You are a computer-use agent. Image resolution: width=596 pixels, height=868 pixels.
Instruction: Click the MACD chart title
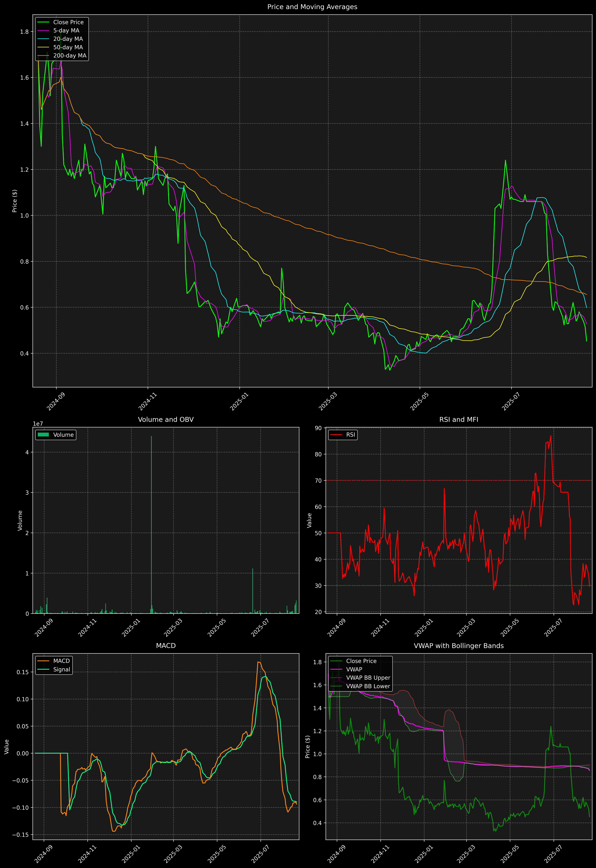[166, 646]
